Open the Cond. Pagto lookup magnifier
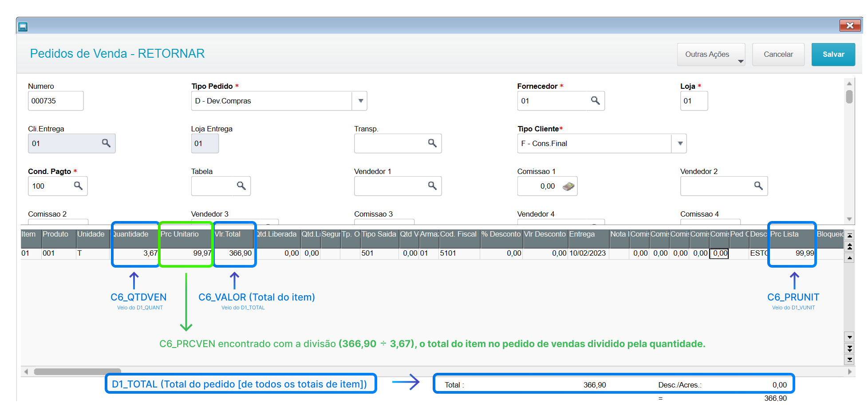Screen dimensions: 868x415 [x=78, y=186]
